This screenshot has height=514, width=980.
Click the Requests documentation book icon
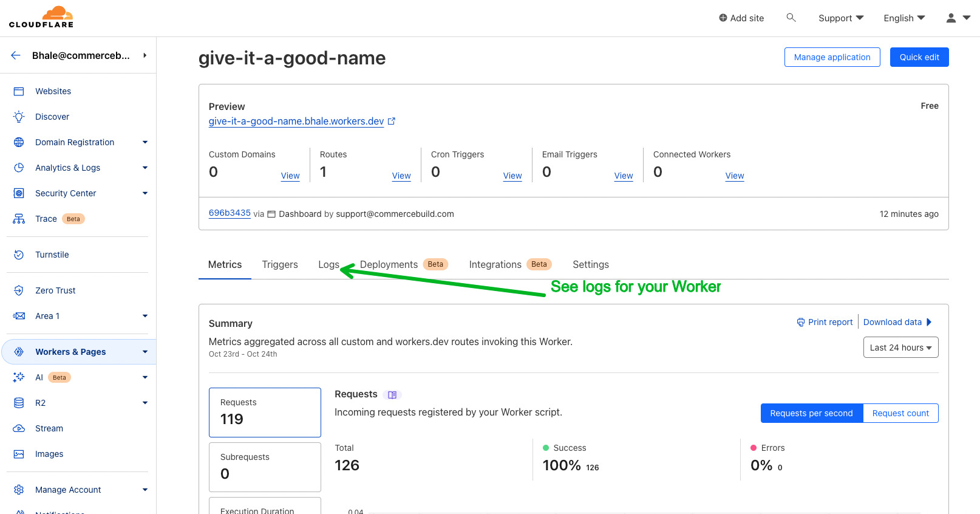coord(392,395)
